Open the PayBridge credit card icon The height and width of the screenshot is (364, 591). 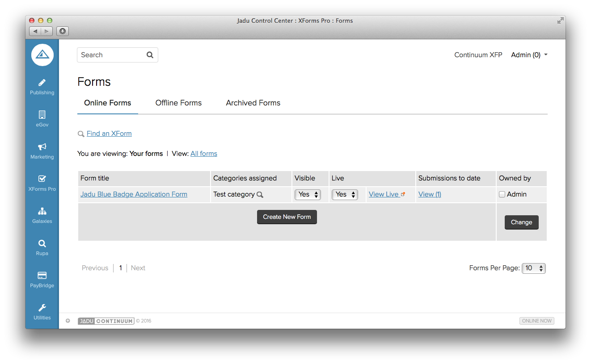point(42,276)
